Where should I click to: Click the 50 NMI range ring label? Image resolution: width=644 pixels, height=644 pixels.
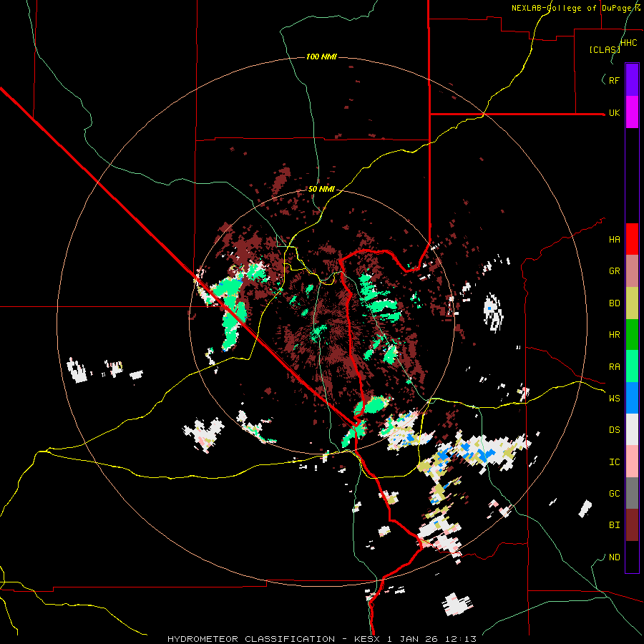[321, 190]
